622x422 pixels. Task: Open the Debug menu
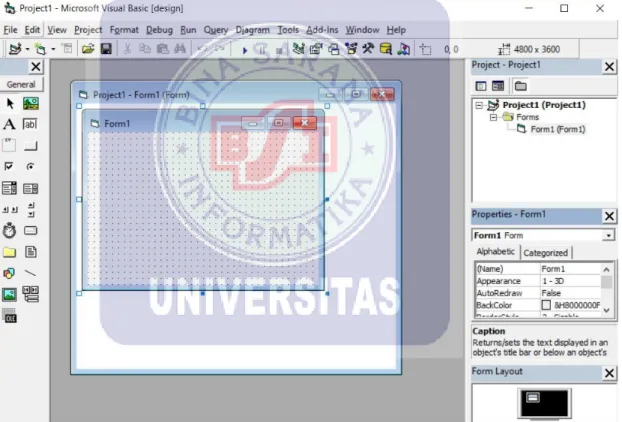[159, 30]
